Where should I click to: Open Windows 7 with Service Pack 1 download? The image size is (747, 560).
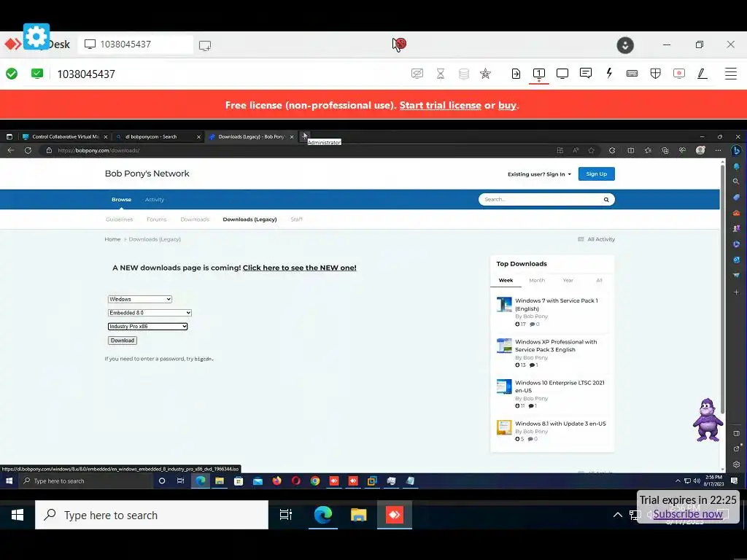(556, 304)
